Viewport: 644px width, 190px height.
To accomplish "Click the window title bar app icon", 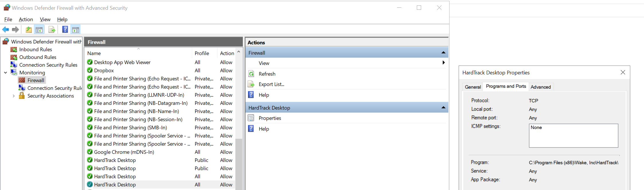I will click(x=7, y=7).
